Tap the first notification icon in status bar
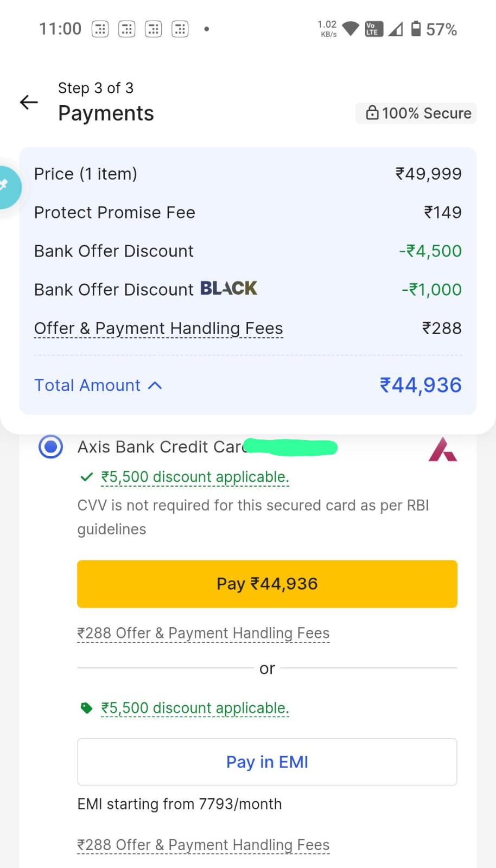This screenshot has height=868, width=496. [100, 29]
